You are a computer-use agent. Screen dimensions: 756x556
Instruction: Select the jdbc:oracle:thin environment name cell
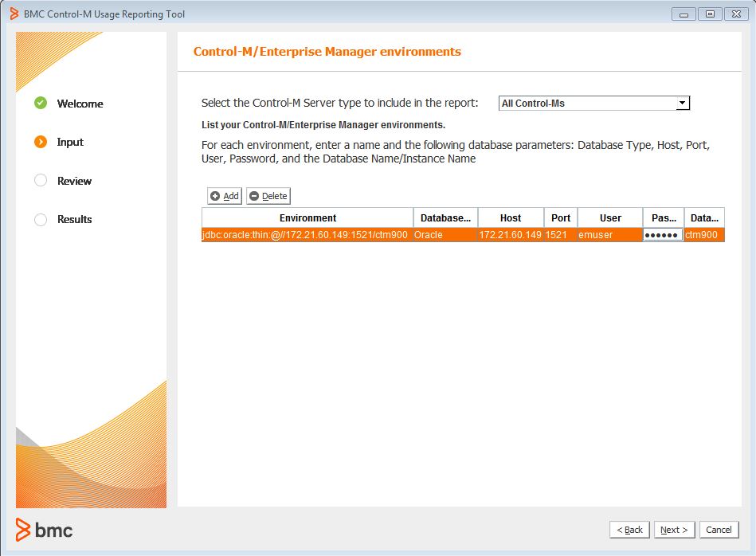(307, 235)
